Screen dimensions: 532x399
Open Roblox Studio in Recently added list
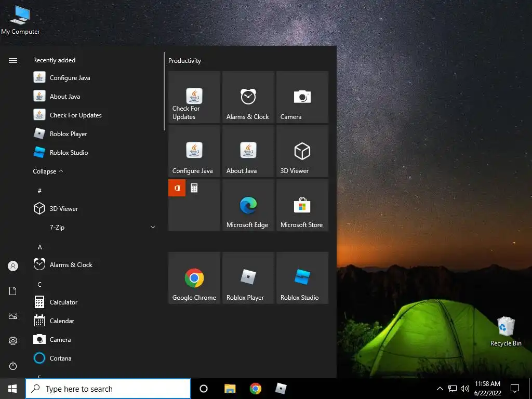tap(95, 152)
